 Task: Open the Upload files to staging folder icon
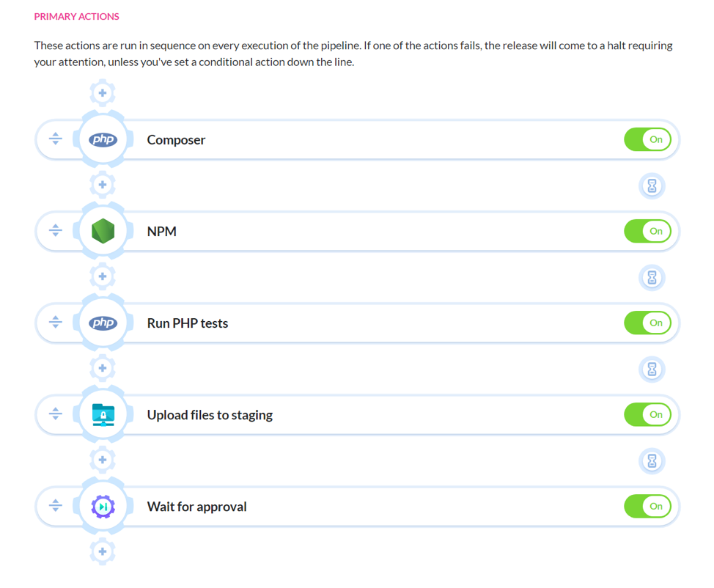pos(103,414)
